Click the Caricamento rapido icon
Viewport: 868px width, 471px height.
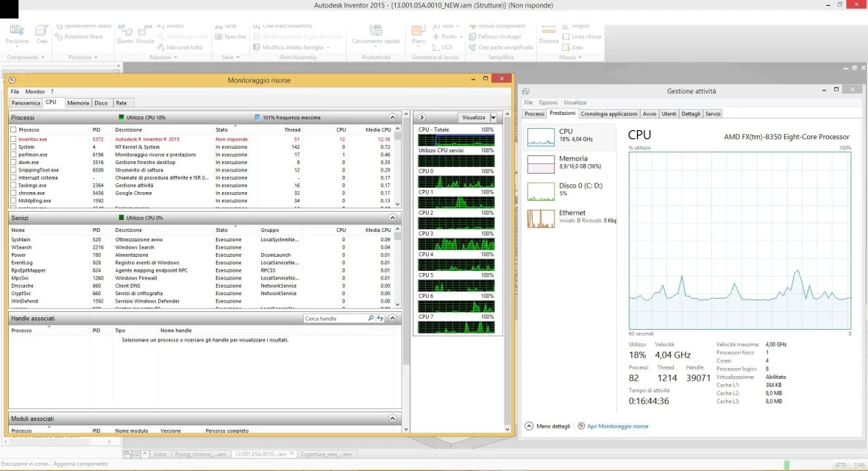coord(375,30)
